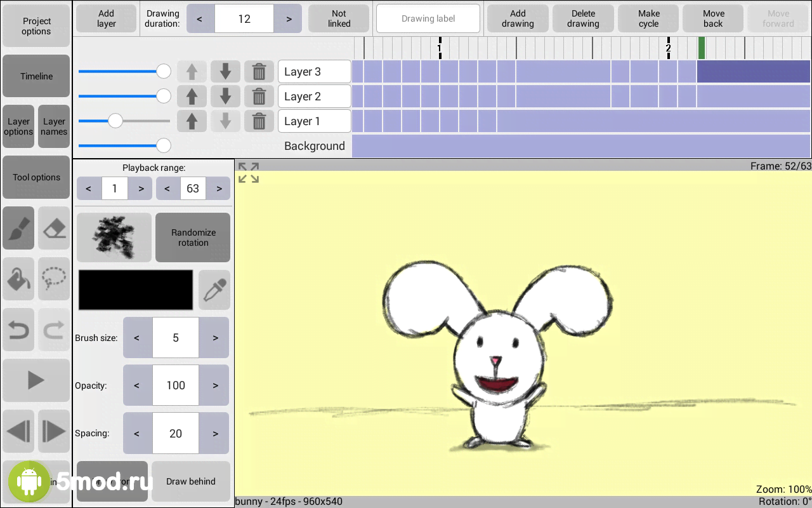Click the undo arrow icon
812x508 pixels.
point(18,330)
